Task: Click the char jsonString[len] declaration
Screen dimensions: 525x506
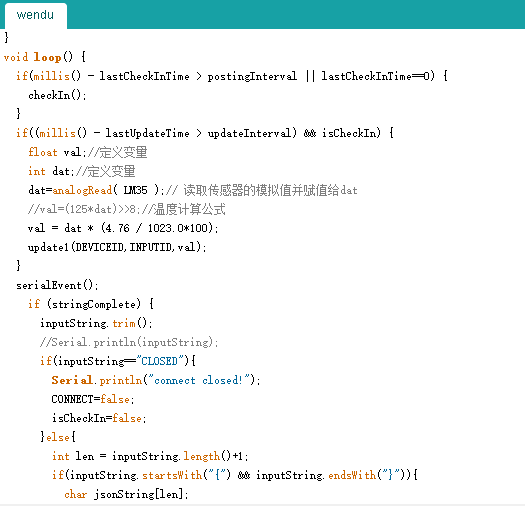Action: 126,494
